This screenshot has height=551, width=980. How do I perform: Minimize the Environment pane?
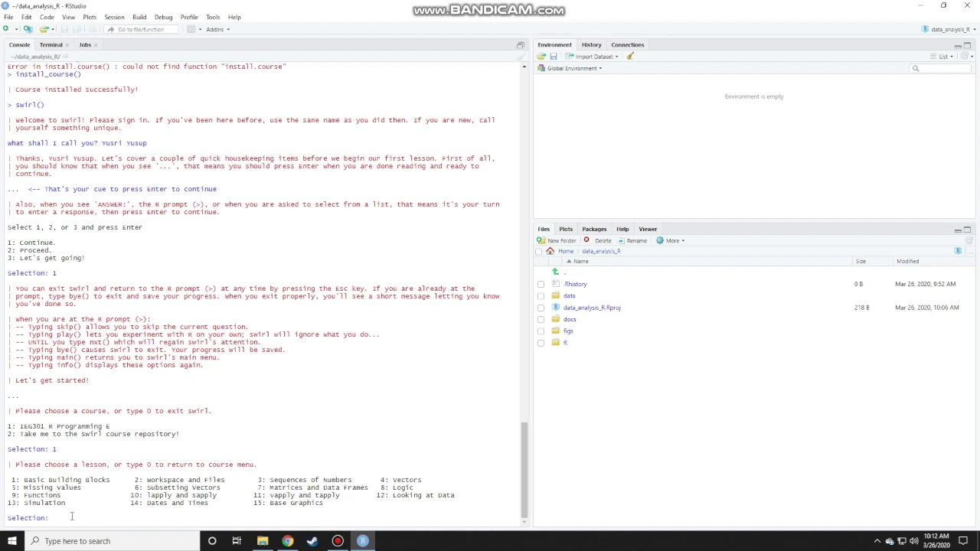(x=958, y=45)
